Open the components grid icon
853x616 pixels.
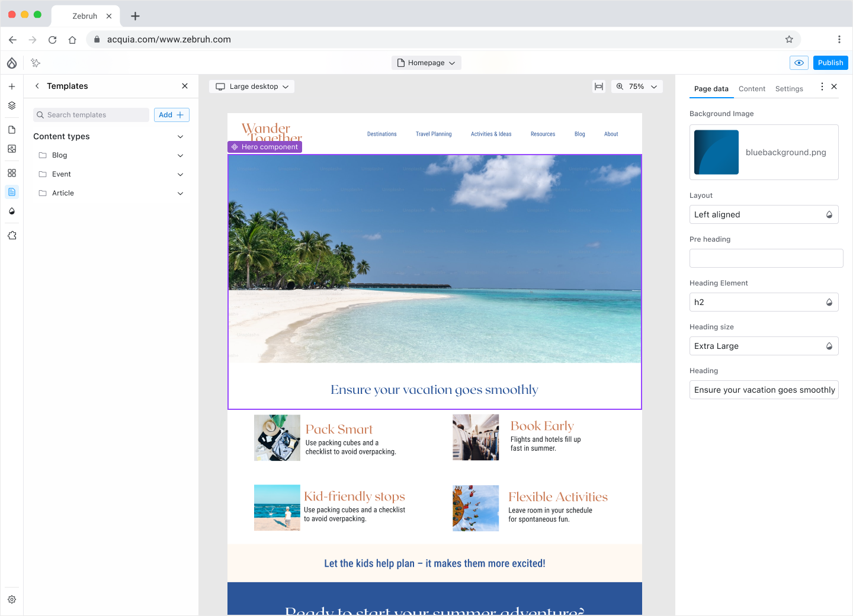[x=12, y=173]
